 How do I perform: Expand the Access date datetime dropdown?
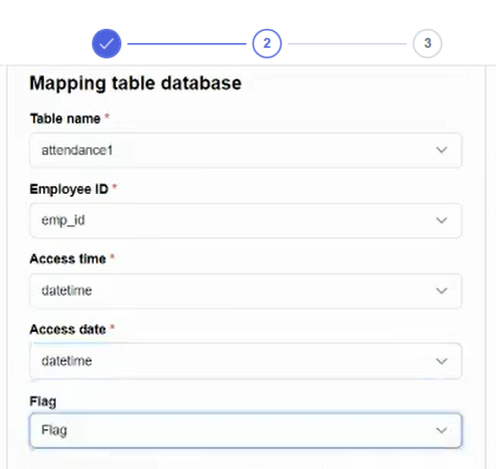(246, 361)
